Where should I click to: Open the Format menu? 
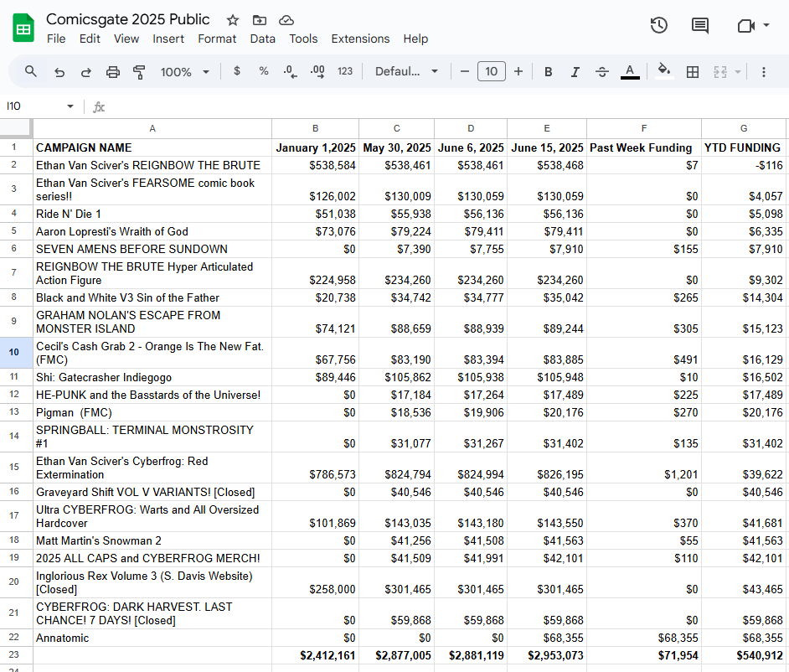tap(217, 39)
